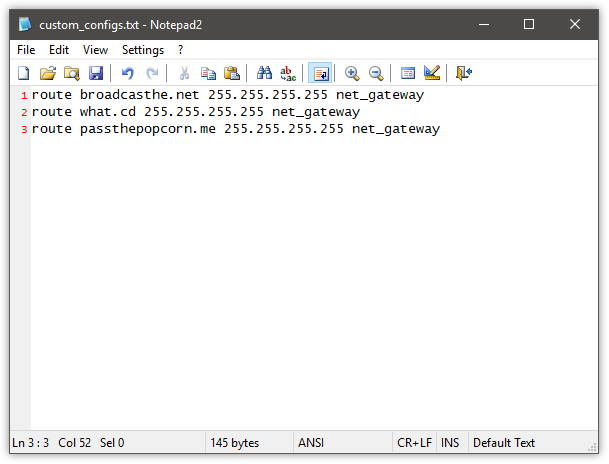
Task: Click CR+LF line endings in status bar
Action: [x=414, y=442]
